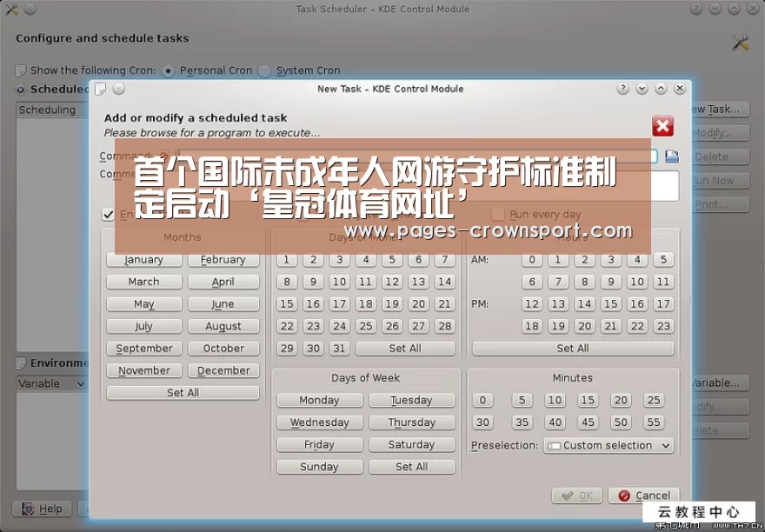Image resolution: width=765 pixels, height=532 pixels.
Task: Toggle May month button
Action: click(x=144, y=304)
